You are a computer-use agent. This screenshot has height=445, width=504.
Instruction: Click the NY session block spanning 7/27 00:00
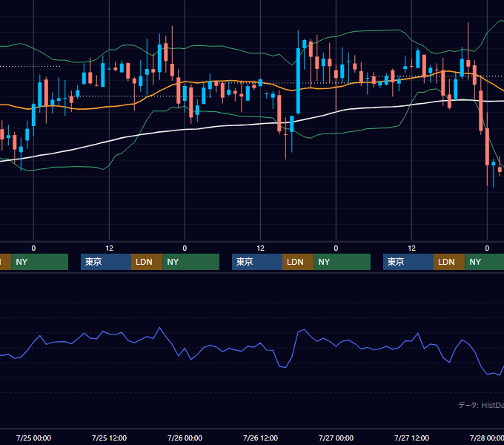coord(342,262)
